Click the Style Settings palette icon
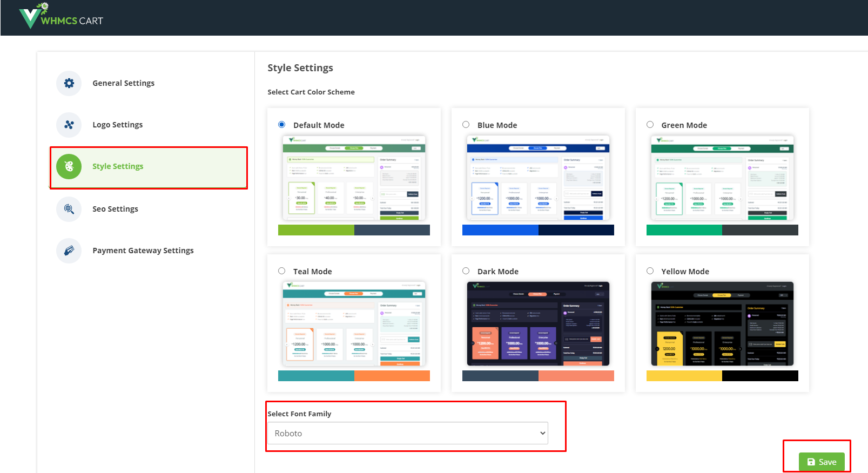The width and height of the screenshot is (868, 473). 69,166
